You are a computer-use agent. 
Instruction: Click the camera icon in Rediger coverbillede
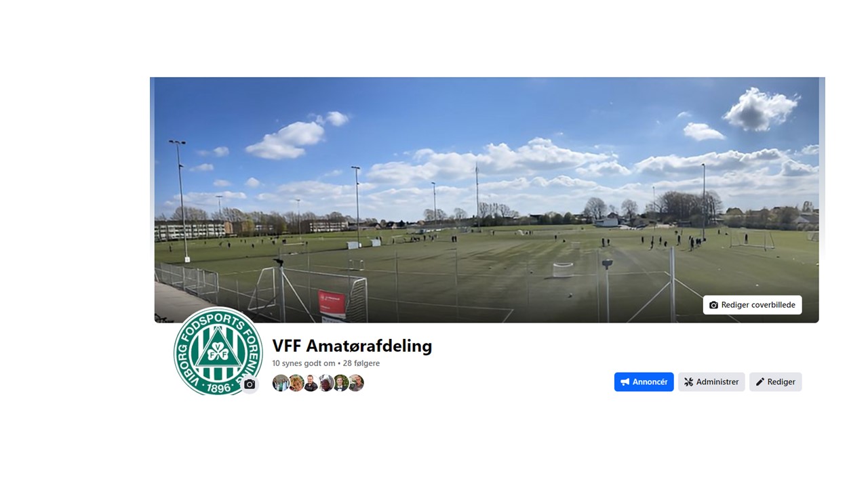pos(713,305)
